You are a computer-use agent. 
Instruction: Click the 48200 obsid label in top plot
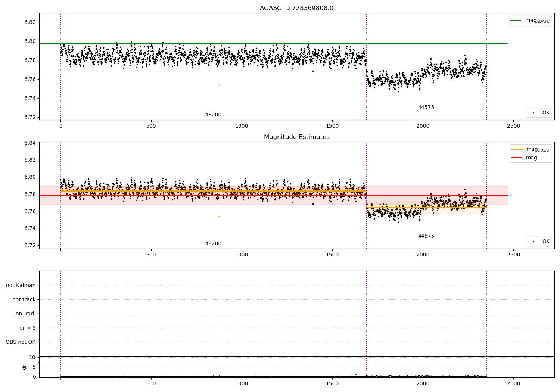coord(213,115)
